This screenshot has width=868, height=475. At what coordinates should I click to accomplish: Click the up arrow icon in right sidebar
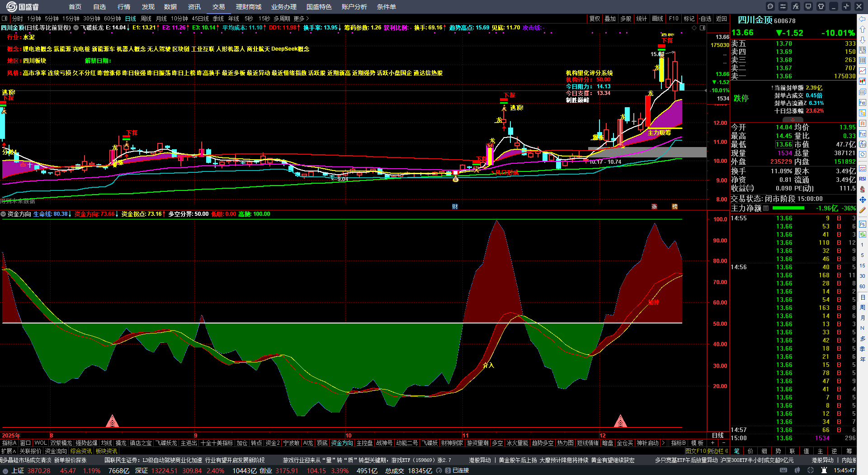(x=863, y=29)
